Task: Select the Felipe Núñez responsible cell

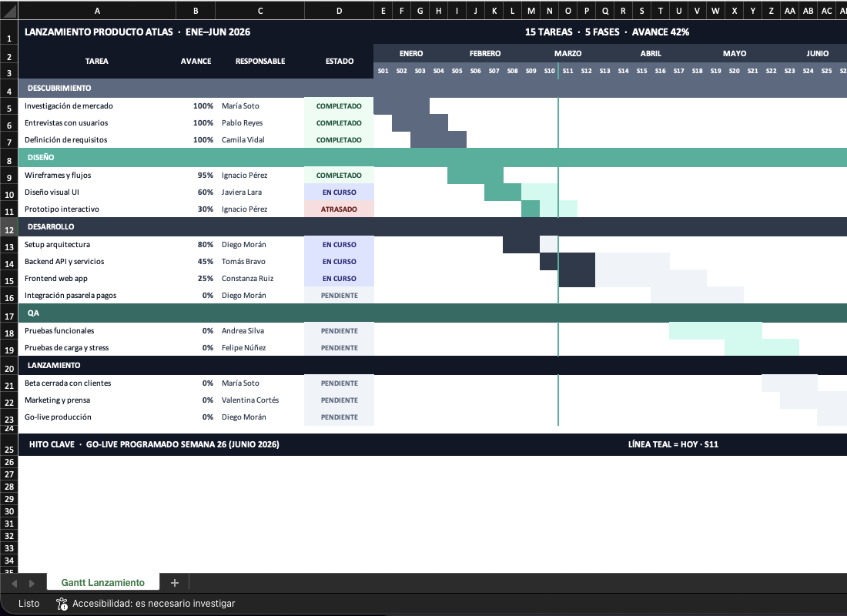Action: (259, 347)
